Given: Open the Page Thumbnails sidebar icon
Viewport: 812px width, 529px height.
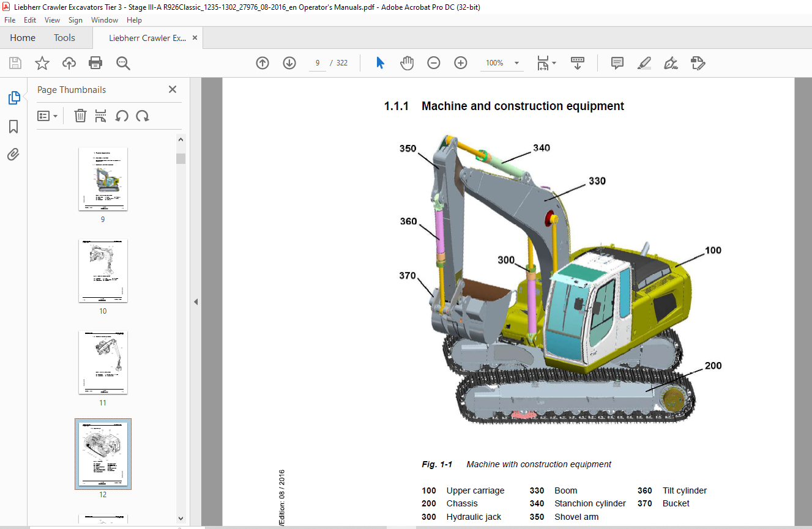Looking at the screenshot, I should pos(13,98).
